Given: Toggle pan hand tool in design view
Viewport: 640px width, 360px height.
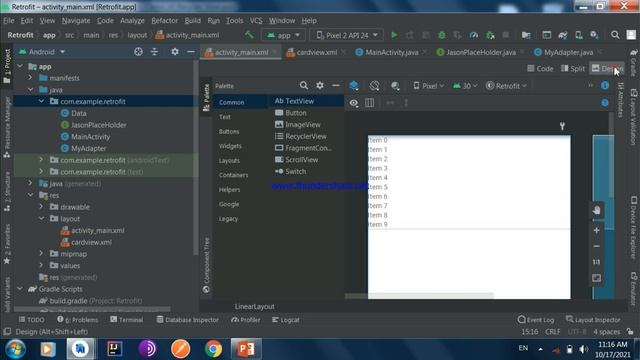Looking at the screenshot, I should point(596,211).
